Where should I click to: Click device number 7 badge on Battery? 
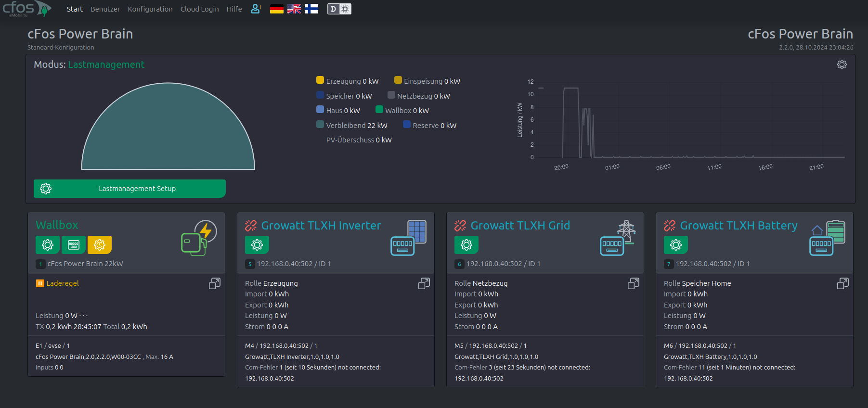pyautogui.click(x=669, y=264)
